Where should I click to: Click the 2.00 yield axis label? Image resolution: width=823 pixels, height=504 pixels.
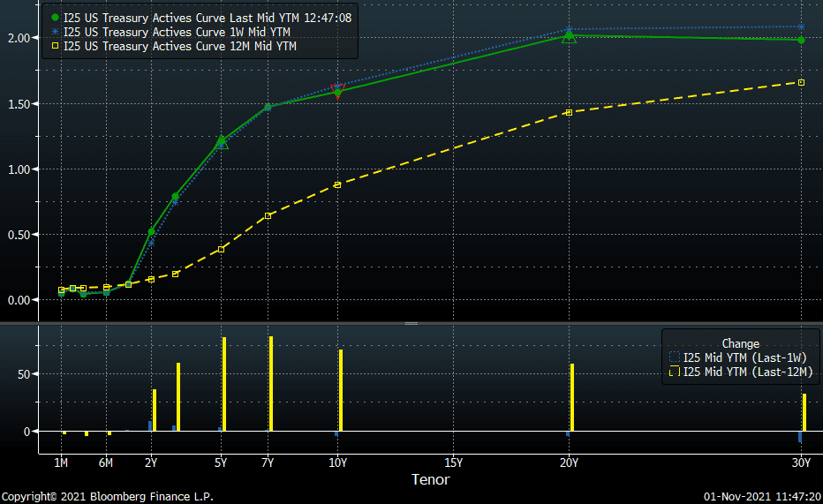pyautogui.click(x=19, y=38)
